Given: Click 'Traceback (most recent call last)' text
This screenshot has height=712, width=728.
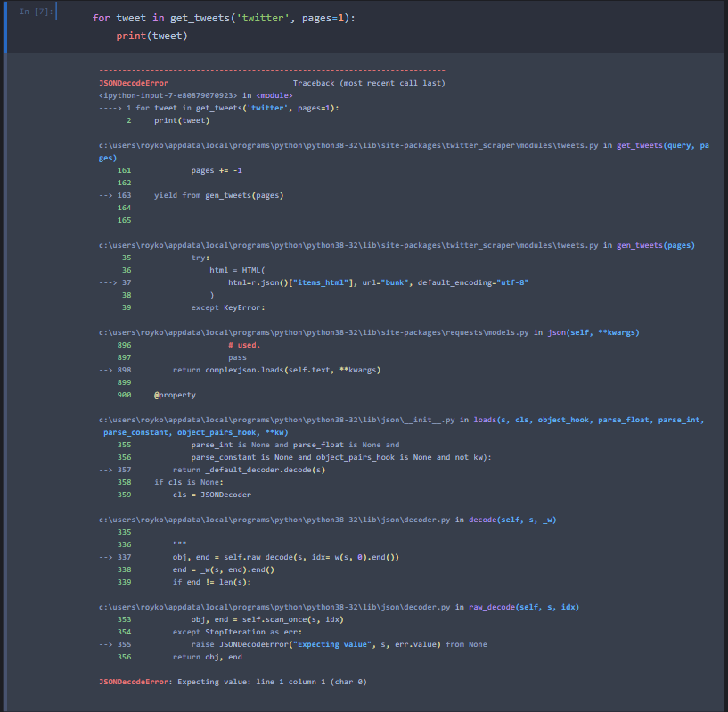Looking at the screenshot, I should 369,83.
